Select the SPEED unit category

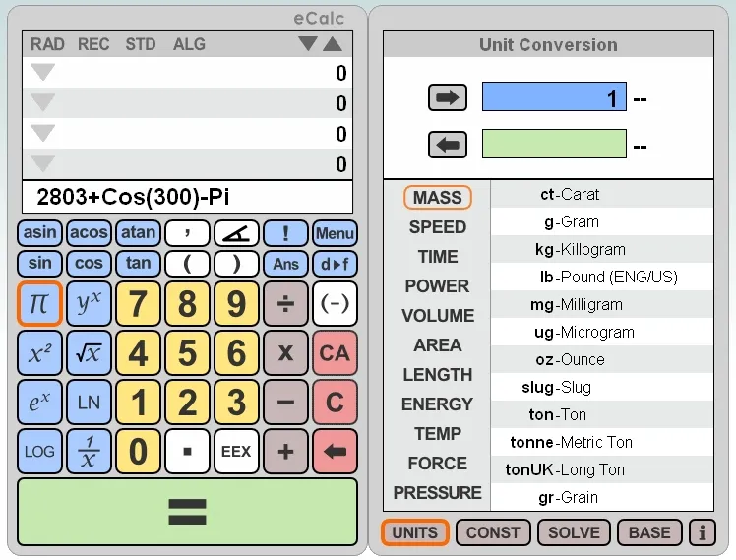[x=438, y=227]
